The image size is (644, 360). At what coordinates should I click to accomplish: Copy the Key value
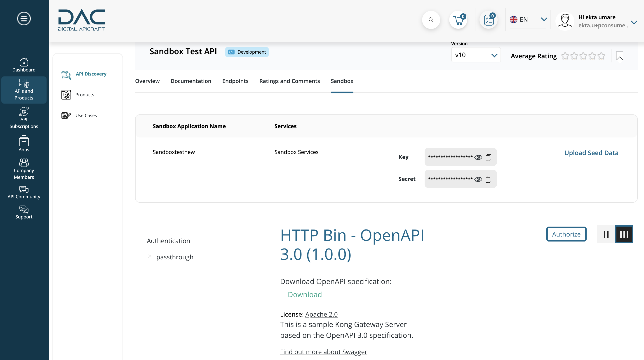[x=489, y=157]
